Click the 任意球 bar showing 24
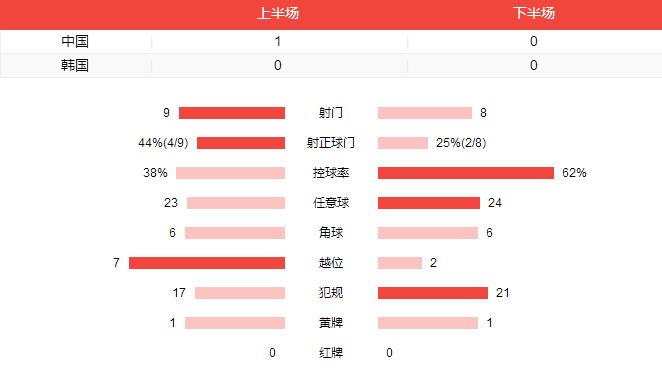The height and width of the screenshot is (371, 662). (429, 203)
